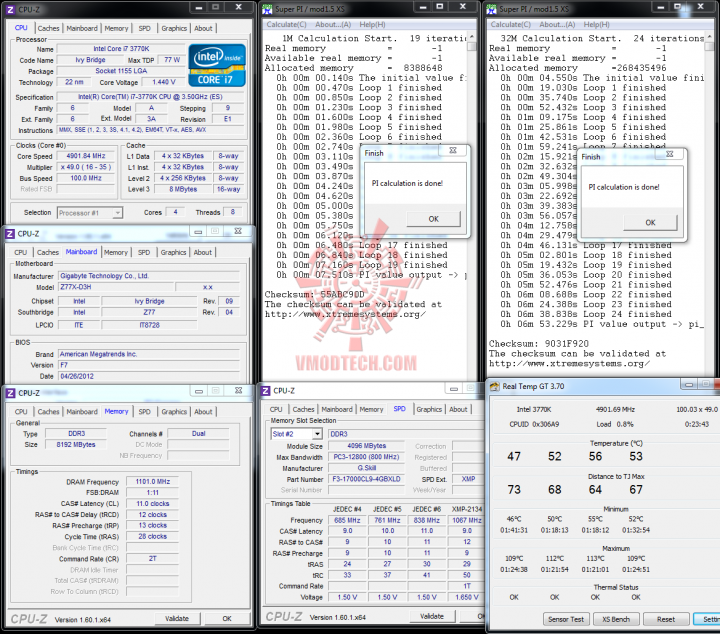The image size is (720, 634).
Task: Click Validate in the Memory CPU-Z window
Action: coord(177,618)
